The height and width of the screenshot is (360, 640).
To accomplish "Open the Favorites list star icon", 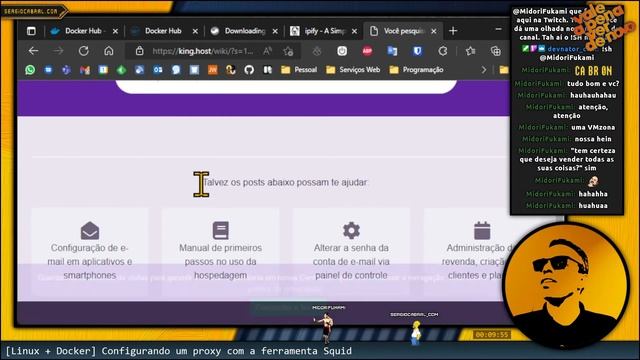I will [471, 51].
